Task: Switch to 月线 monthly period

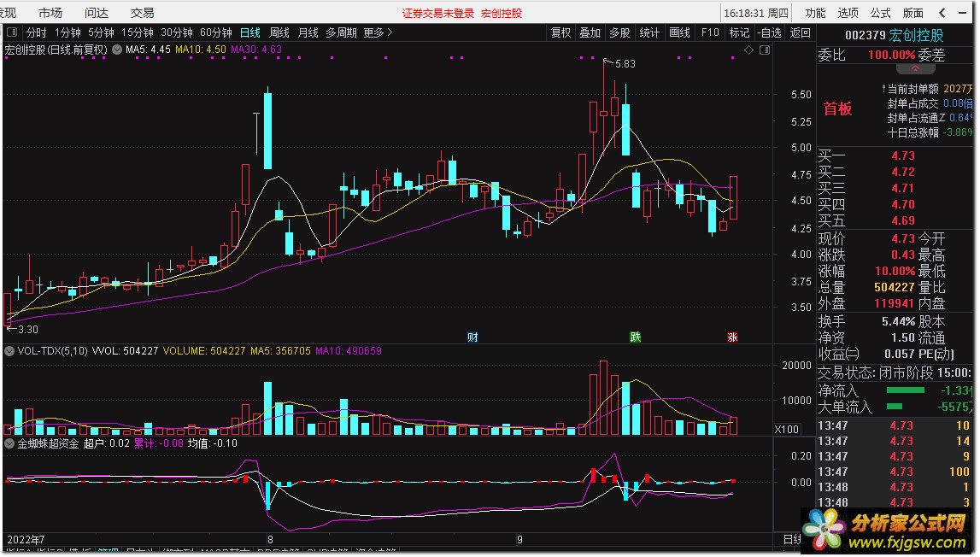Action: pos(308,32)
